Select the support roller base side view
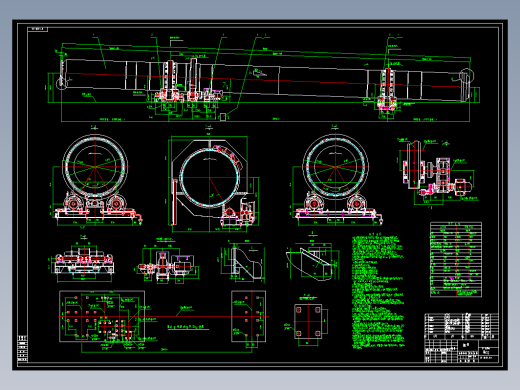 pos(84,260)
